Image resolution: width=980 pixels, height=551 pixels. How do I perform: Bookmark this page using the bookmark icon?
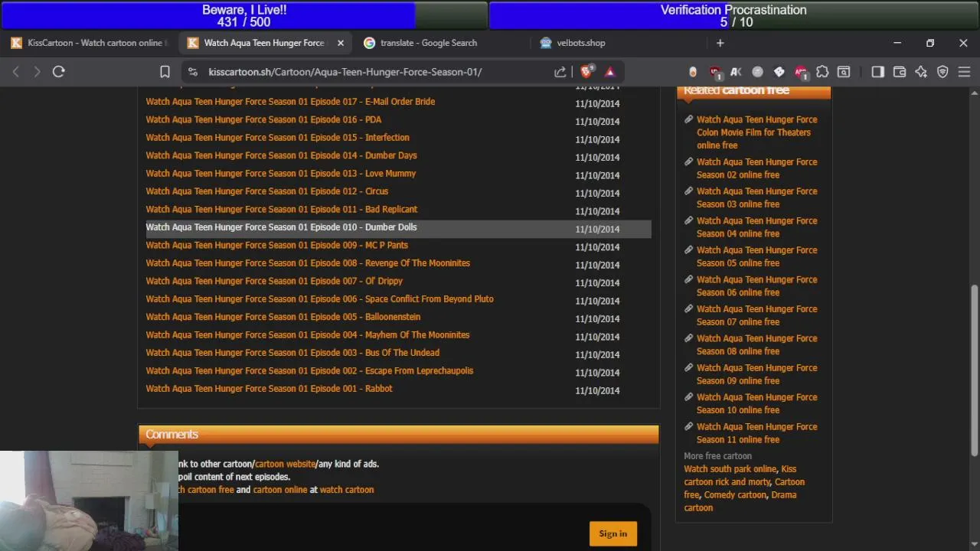(165, 72)
